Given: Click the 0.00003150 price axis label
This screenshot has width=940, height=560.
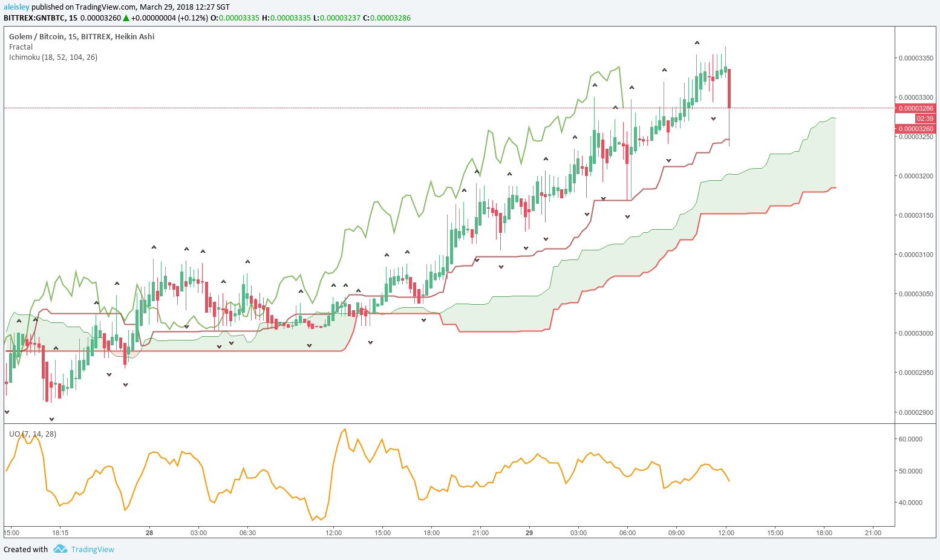Looking at the screenshot, I should (916, 215).
